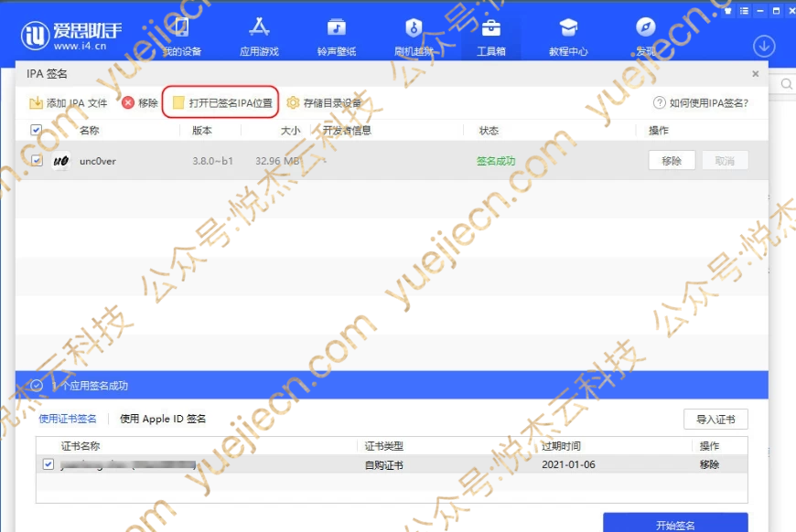Switch to 使用 Apple ID 签名 tab
Screen dimensions: 796x532
[158, 419]
